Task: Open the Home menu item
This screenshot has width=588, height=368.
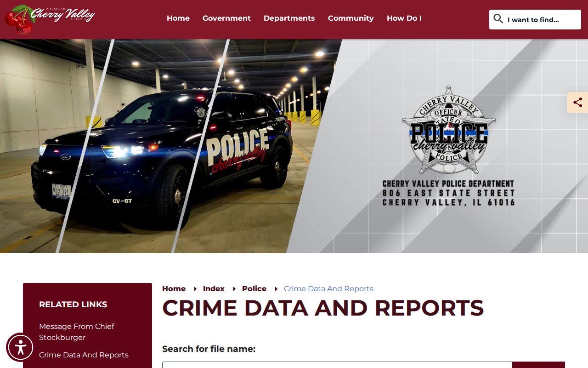Action: pos(178,18)
